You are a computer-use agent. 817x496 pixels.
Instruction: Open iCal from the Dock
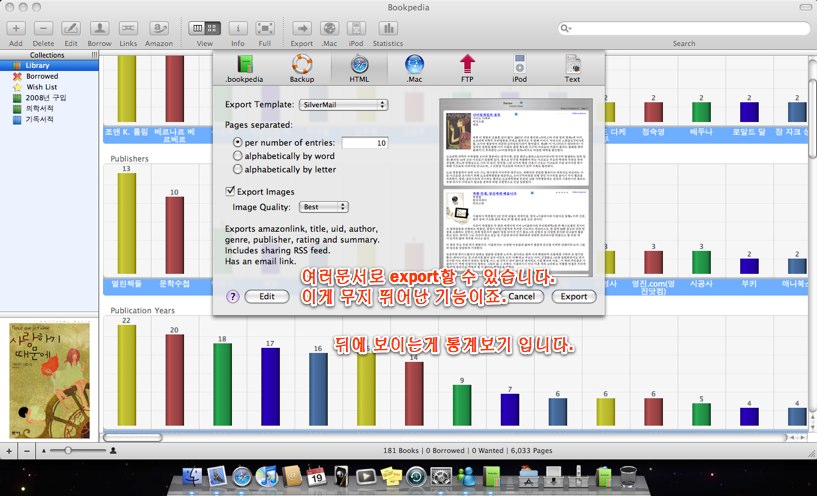point(316,476)
